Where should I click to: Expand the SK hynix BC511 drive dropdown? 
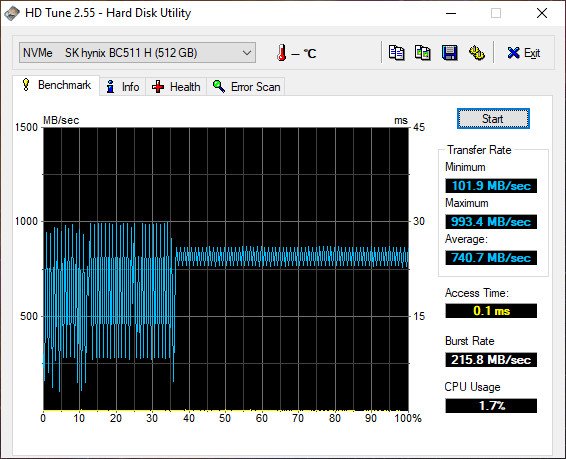pyautogui.click(x=247, y=53)
